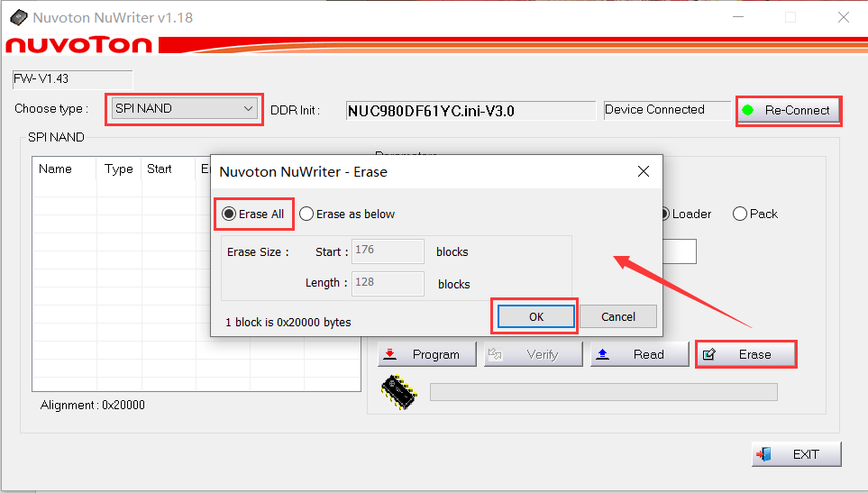
Task: Close the Erase dialog with X
Action: click(644, 171)
